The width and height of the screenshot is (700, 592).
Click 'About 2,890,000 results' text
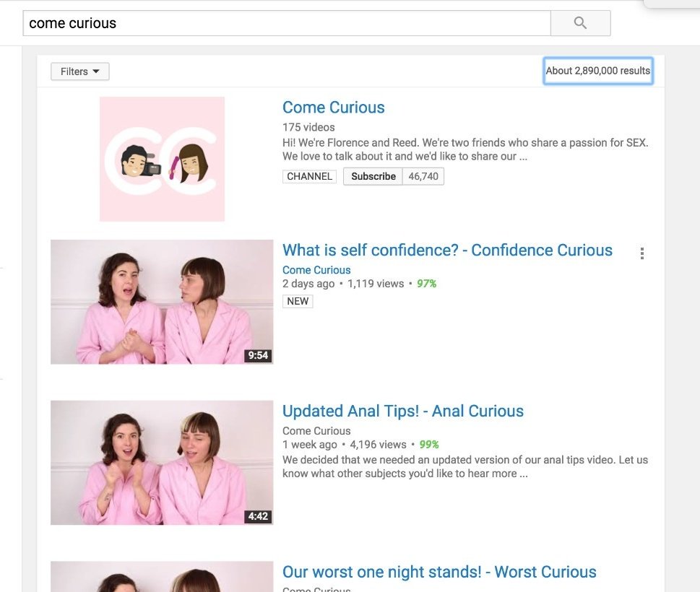tap(598, 71)
